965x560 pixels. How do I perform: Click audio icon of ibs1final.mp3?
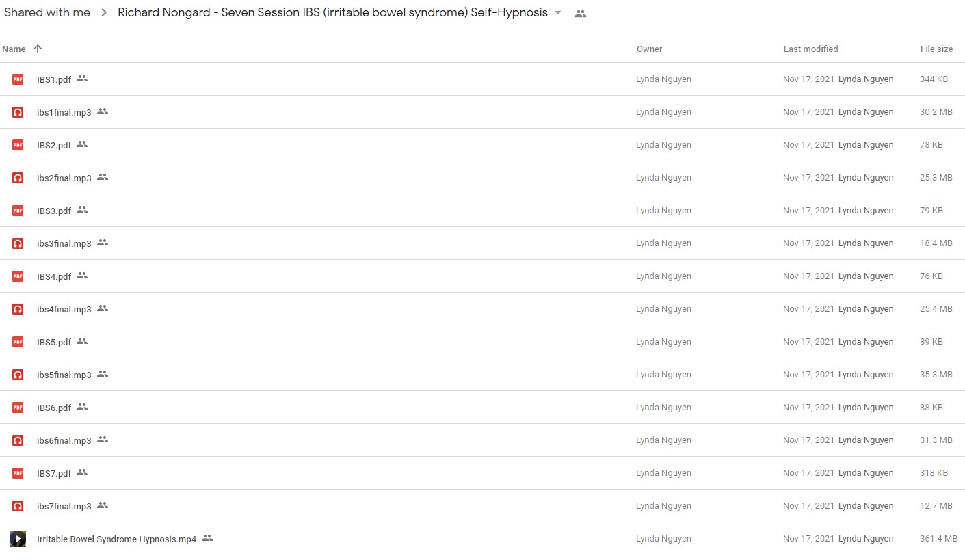tap(18, 112)
